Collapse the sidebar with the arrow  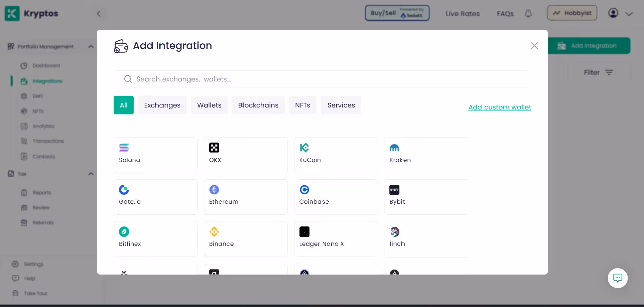coord(99,14)
